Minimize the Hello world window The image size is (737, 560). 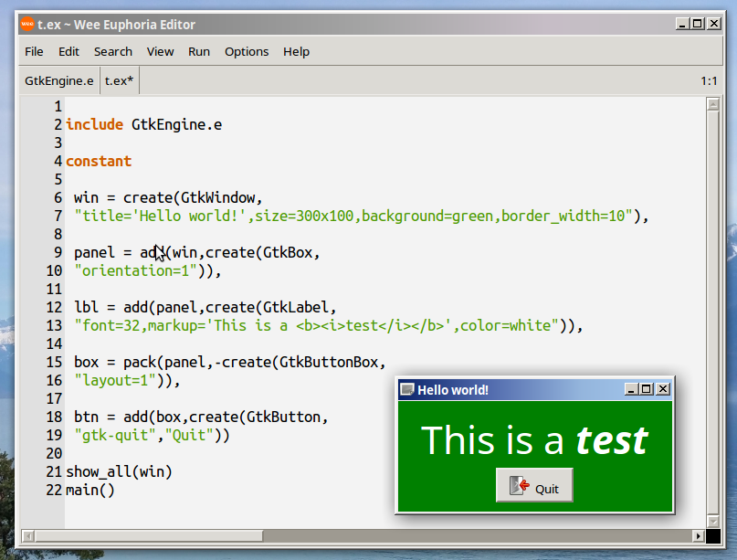631,389
